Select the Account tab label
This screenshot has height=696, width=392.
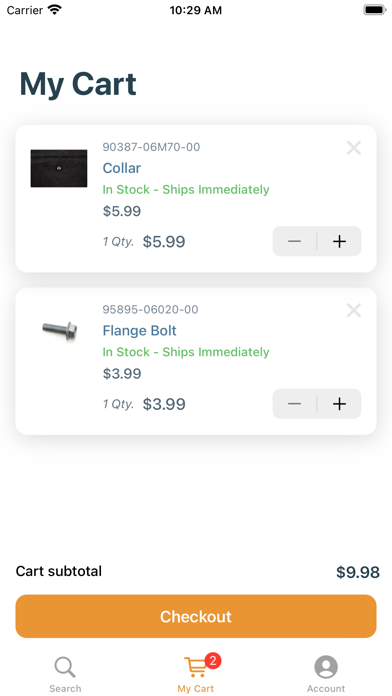(x=326, y=688)
